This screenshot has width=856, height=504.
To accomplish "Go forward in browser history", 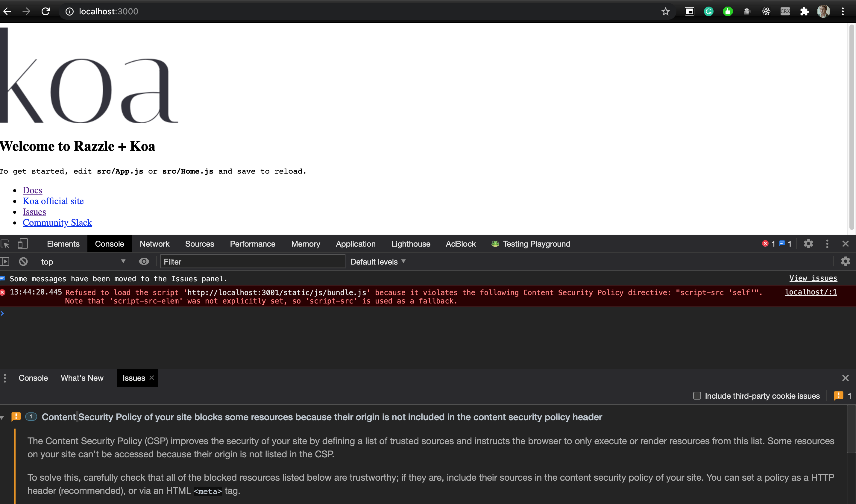I will (26, 12).
